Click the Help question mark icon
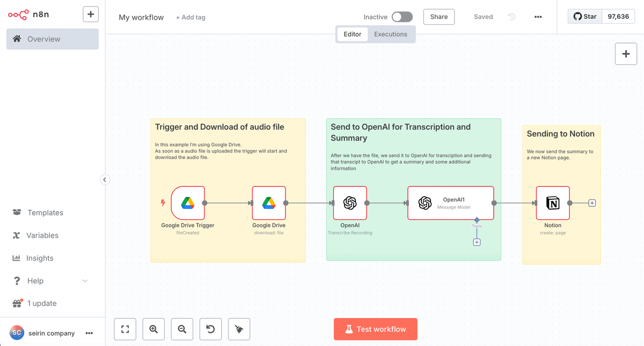The image size is (644, 346). pyautogui.click(x=17, y=281)
